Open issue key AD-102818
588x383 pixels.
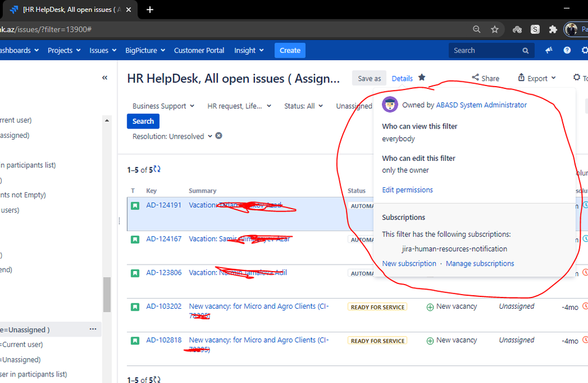[164, 340]
